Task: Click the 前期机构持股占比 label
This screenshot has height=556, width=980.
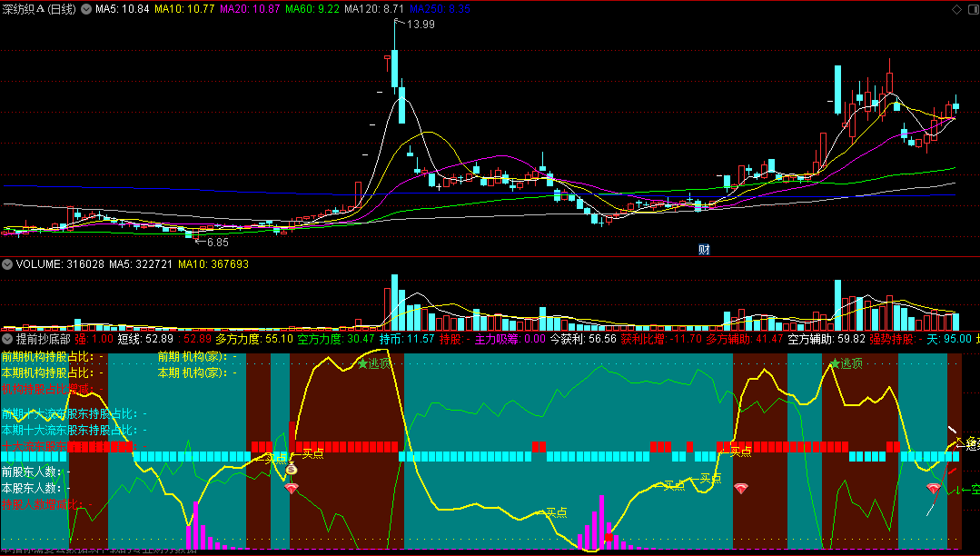Action: [x=47, y=356]
